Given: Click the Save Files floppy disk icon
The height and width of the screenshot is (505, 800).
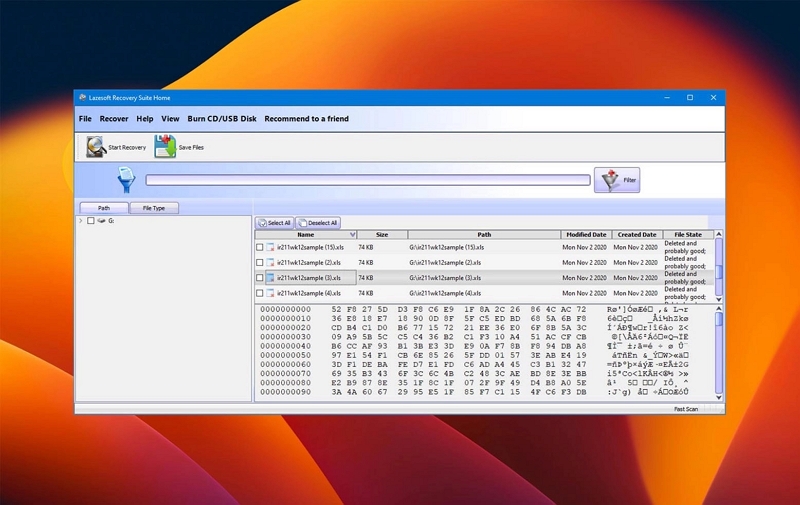Looking at the screenshot, I should [165, 147].
